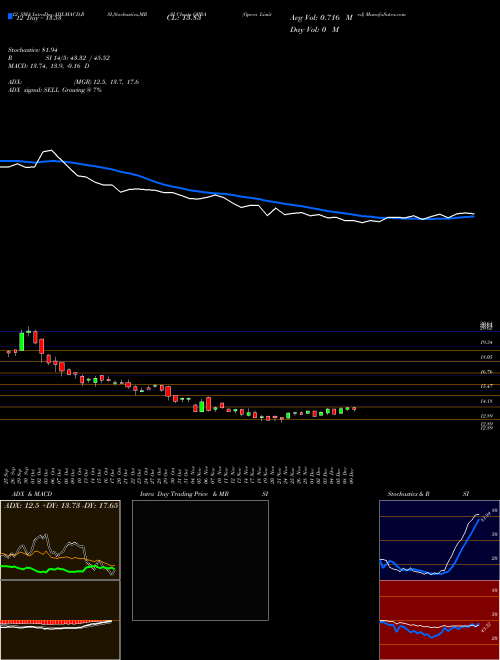Select the '12 Day = 13.33' legend text
The image size is (500, 660).
click(37, 18)
